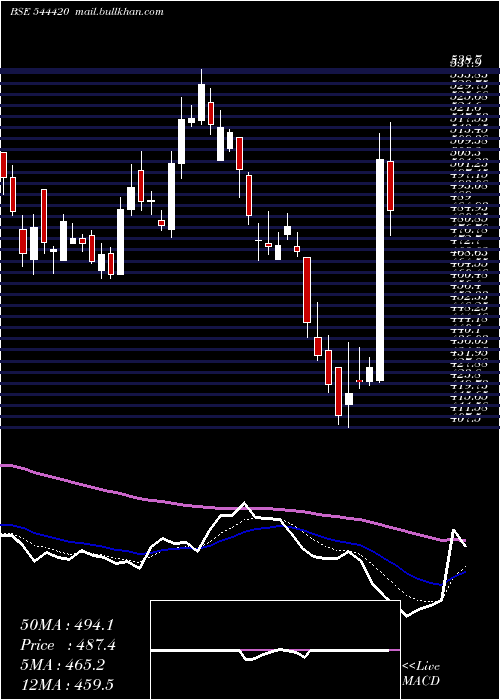500x700 pixels.
Task: Click the tallest white candlestick near the right
Action: click(380, 270)
